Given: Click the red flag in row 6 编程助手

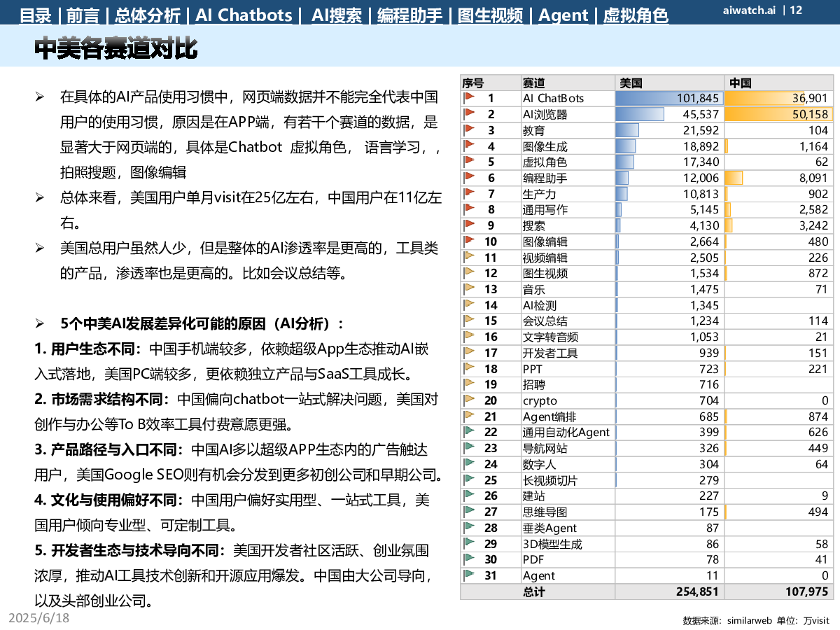Looking at the screenshot, I should 469,177.
